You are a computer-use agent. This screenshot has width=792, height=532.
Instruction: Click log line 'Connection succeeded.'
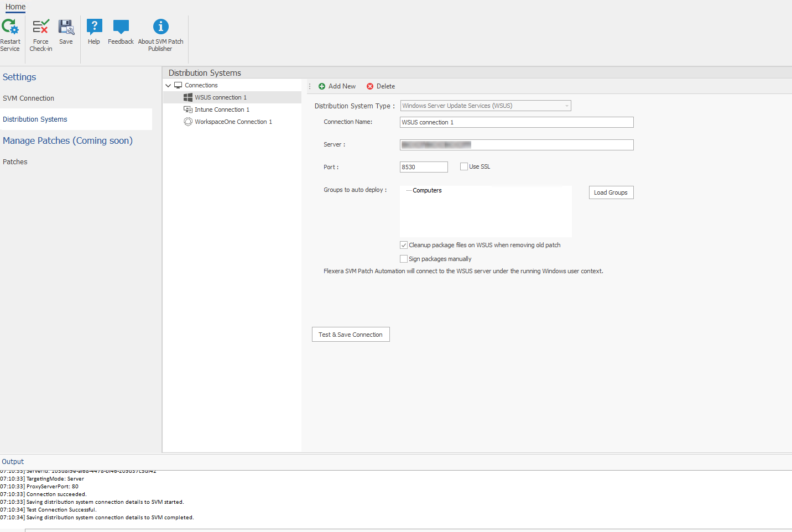coord(56,494)
